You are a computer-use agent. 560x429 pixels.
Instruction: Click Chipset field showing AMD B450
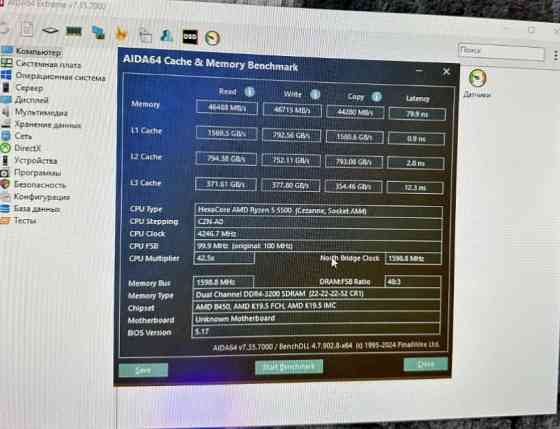pos(316,306)
